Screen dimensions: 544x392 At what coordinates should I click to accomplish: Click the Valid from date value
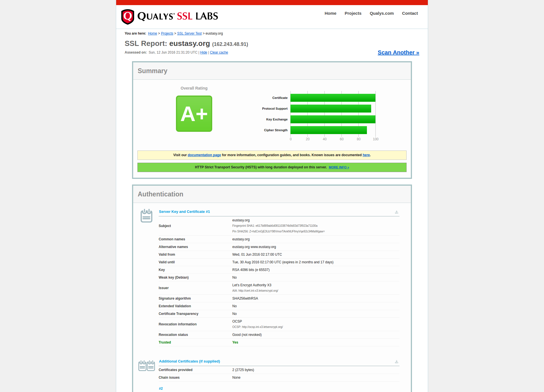pyautogui.click(x=257, y=255)
